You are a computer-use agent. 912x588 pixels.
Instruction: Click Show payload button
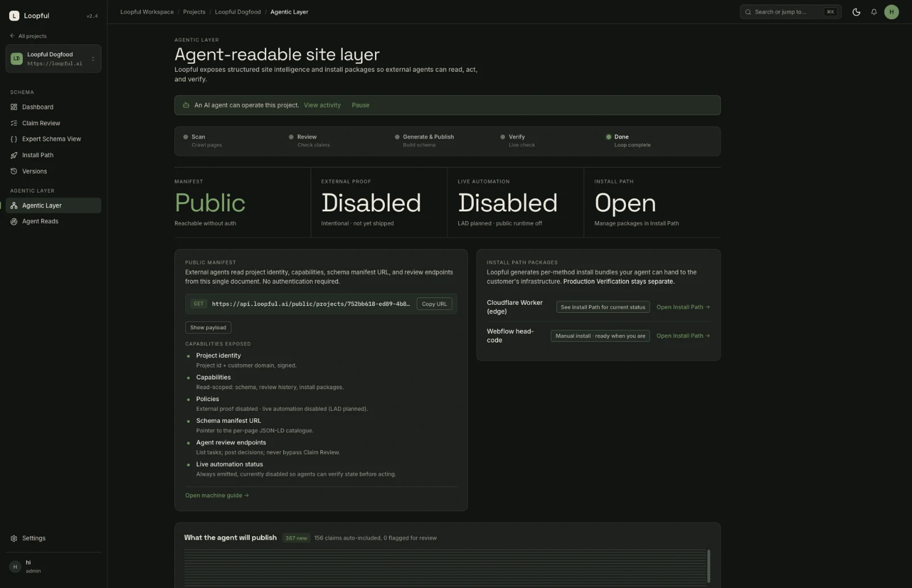tap(208, 328)
